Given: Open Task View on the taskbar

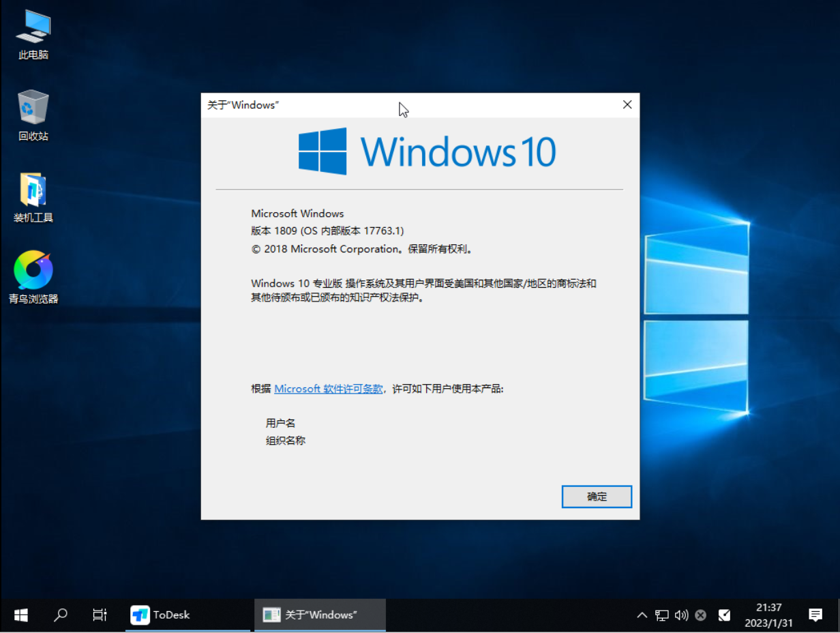Looking at the screenshot, I should pos(100,615).
